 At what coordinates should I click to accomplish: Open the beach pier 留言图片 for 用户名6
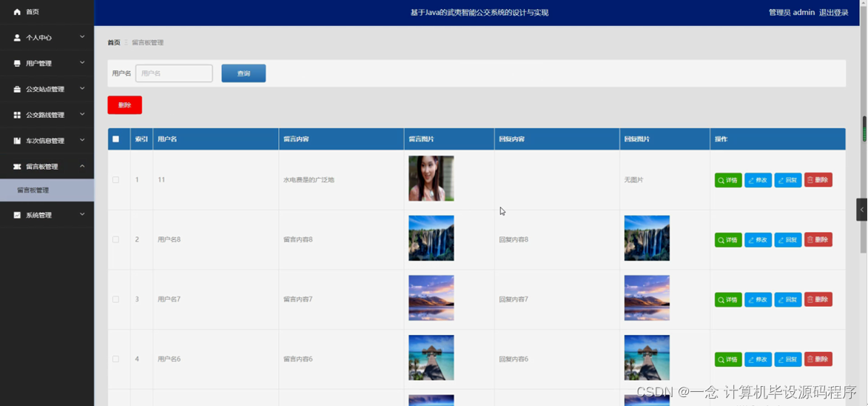[x=431, y=358]
